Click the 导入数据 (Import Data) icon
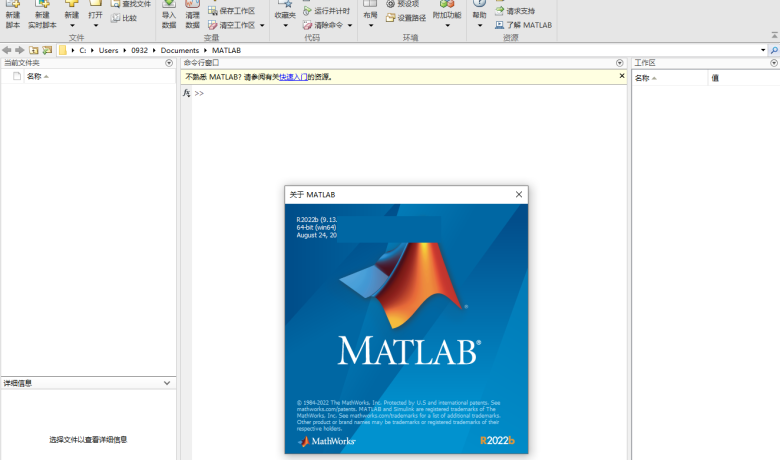The image size is (780, 460). click(169, 4)
